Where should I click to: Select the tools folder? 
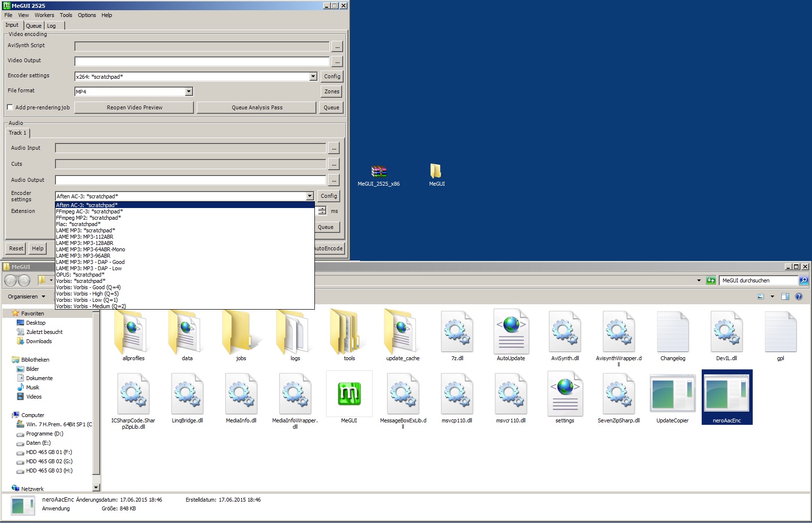point(349,335)
